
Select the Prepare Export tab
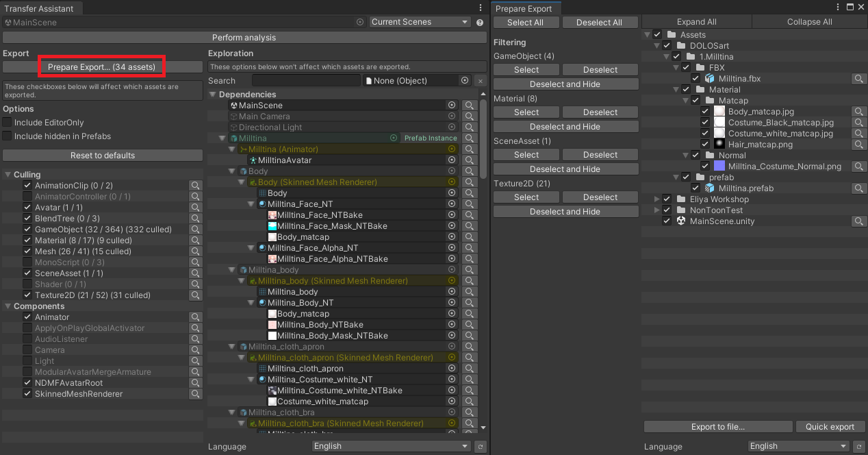pos(524,8)
